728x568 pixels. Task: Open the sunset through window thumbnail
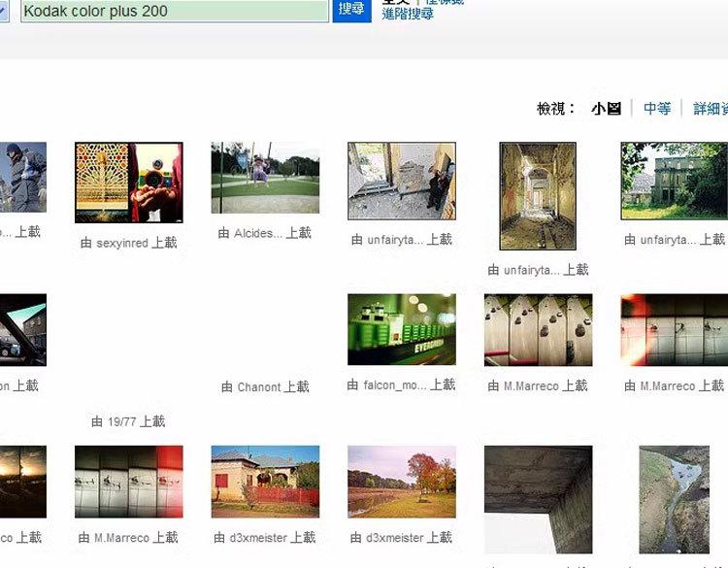point(23,482)
